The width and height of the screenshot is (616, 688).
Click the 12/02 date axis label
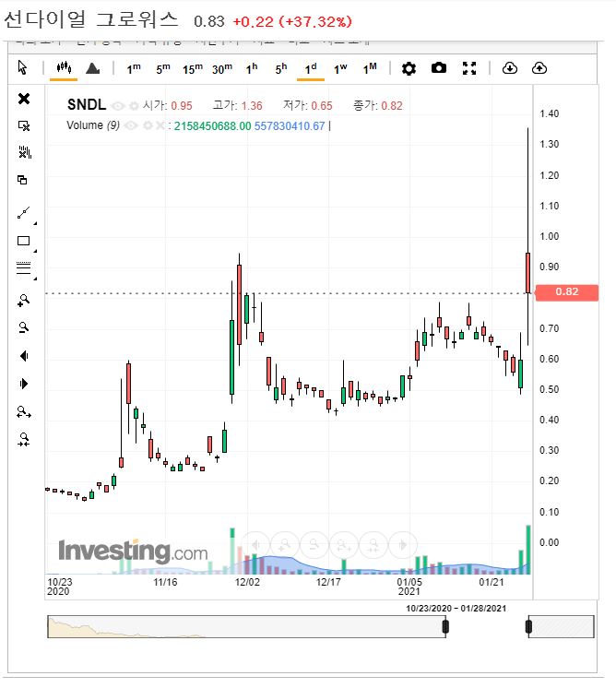(x=247, y=582)
